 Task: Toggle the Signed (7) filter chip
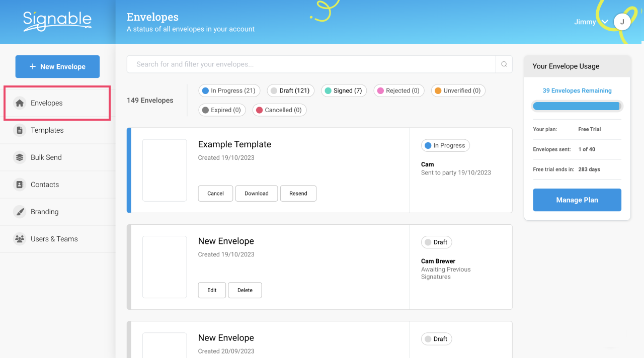[x=344, y=91]
